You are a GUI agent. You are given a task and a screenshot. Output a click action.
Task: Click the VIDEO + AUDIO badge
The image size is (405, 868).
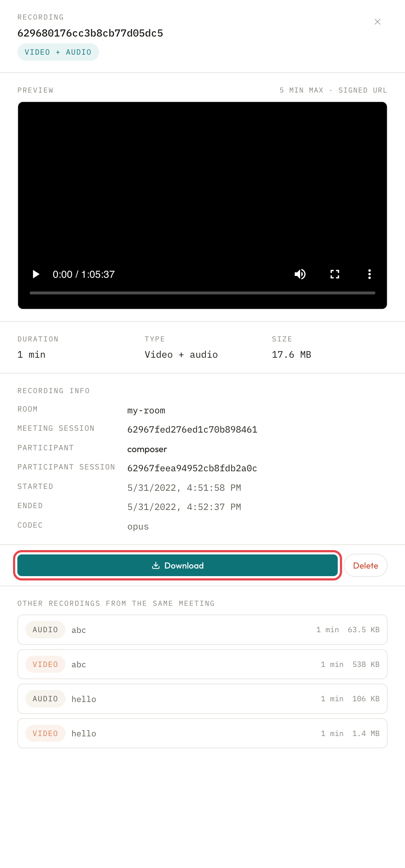(x=58, y=52)
